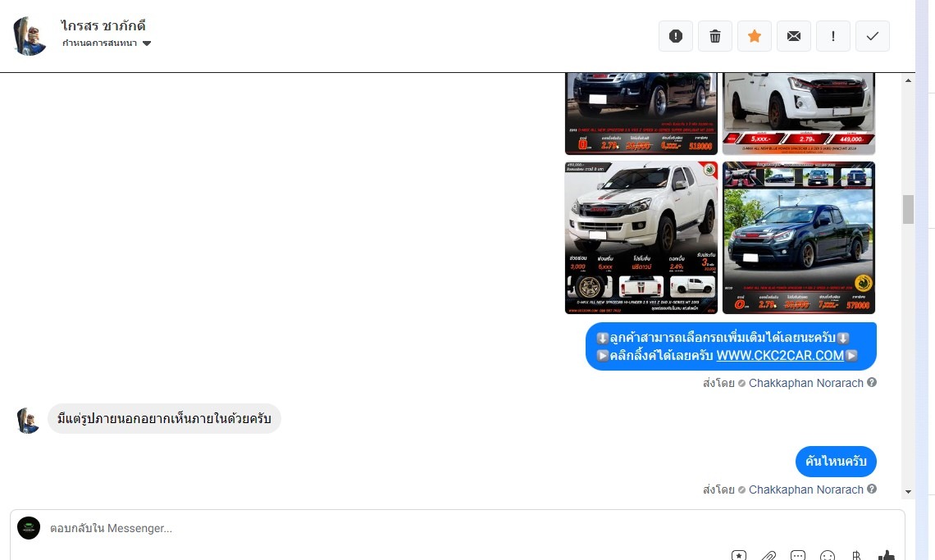Click the chat scrollbar up arrow
Viewport: 935px width, 560px height.
tap(908, 80)
